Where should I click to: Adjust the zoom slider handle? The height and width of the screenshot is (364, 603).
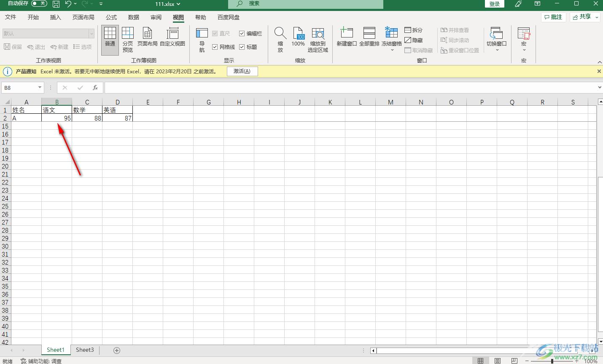click(x=552, y=361)
